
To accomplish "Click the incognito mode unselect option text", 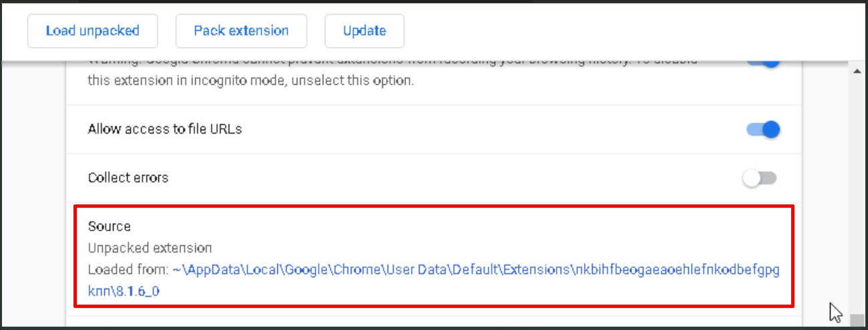I will (251, 81).
